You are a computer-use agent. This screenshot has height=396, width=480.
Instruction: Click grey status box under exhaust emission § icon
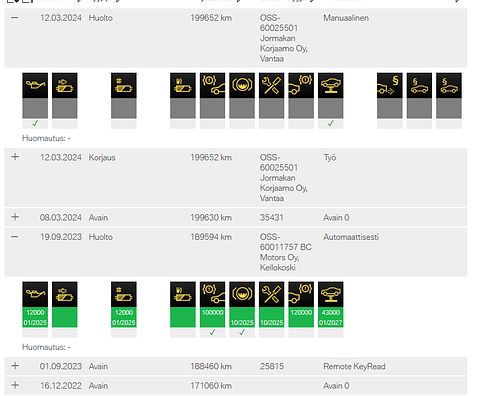(390, 108)
